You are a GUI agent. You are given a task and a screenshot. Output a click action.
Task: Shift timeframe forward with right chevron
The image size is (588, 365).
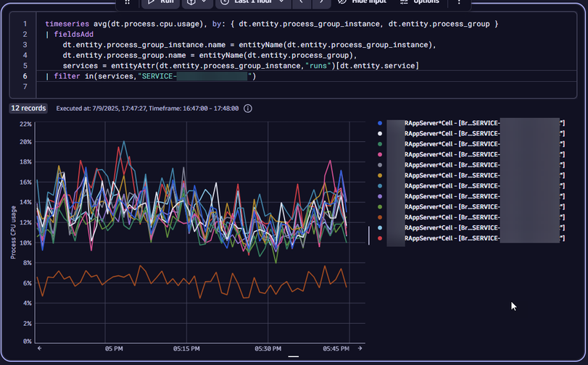click(x=322, y=2)
